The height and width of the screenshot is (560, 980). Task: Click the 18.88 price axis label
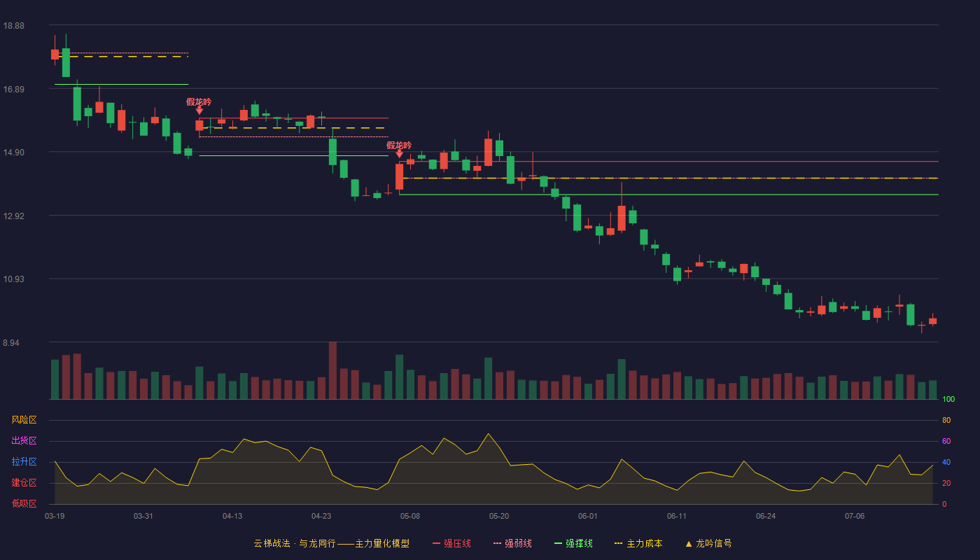coord(13,26)
